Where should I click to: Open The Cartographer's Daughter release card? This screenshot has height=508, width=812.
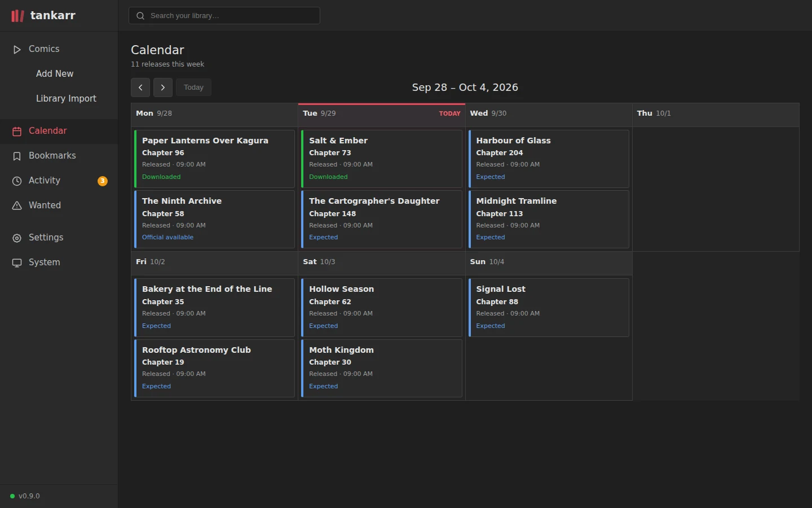(x=382, y=220)
